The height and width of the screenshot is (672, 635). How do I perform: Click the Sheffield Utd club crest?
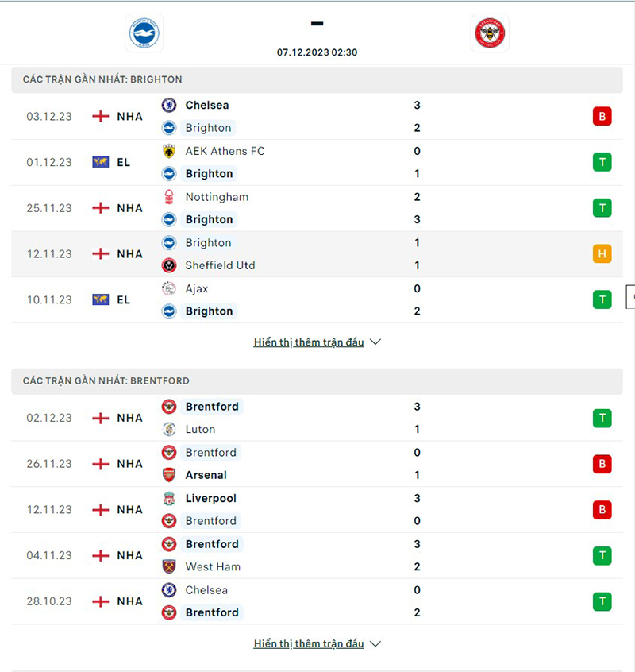coord(169,265)
